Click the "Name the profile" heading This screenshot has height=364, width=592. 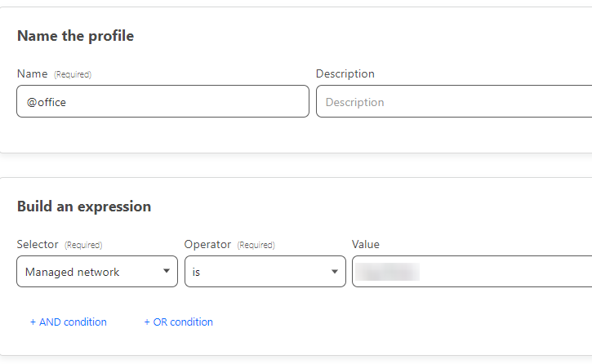75,36
